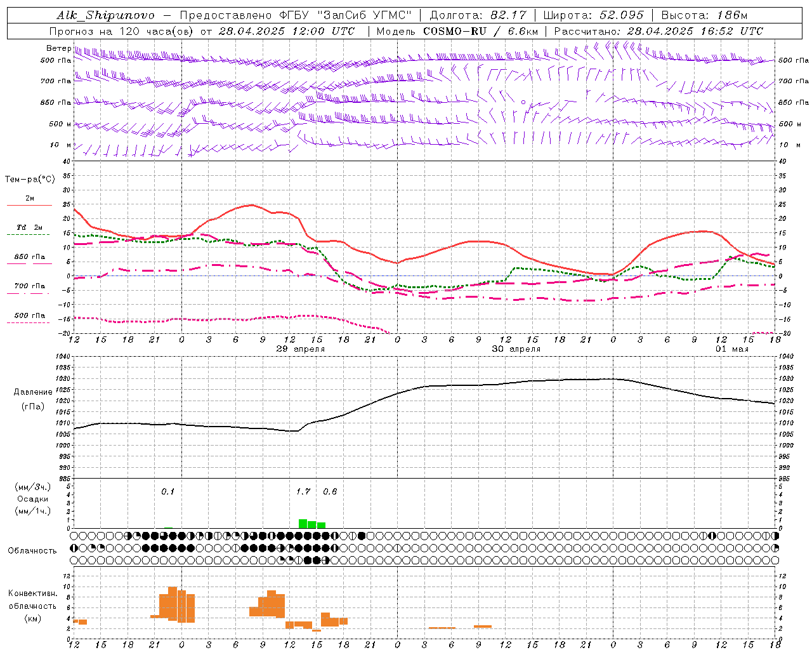
Task: Click the (гПа) unit under Давление
Action: coord(33,407)
